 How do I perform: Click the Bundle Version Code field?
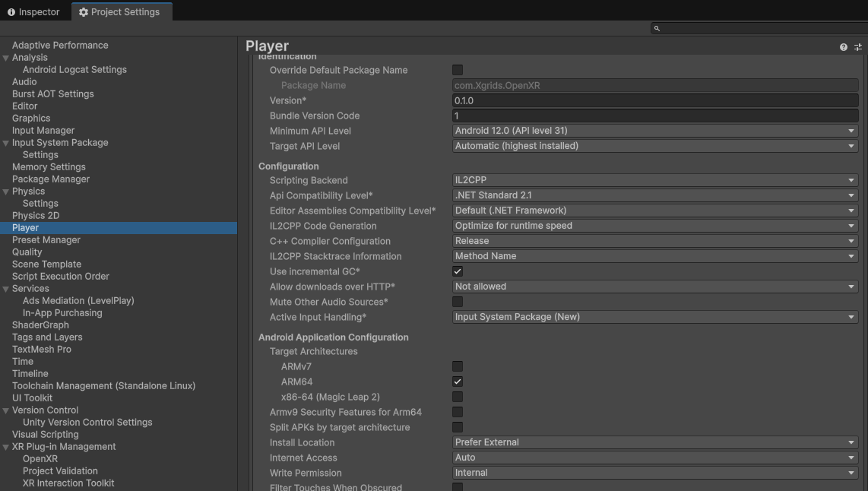click(655, 116)
